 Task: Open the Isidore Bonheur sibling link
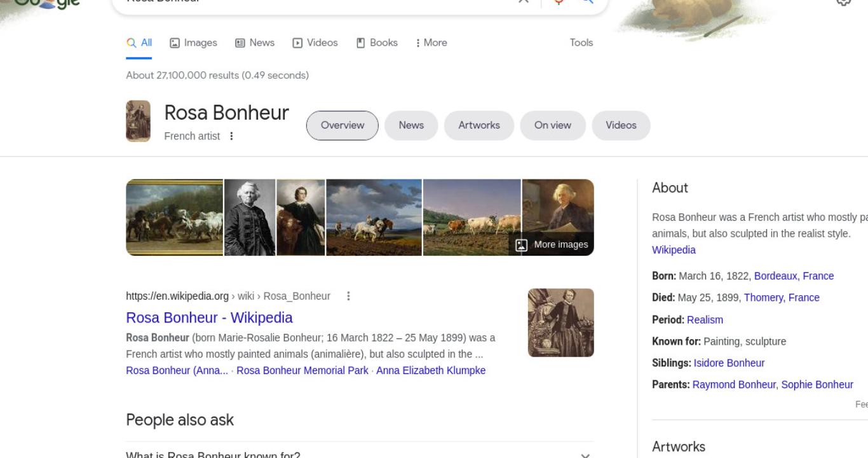coord(729,363)
